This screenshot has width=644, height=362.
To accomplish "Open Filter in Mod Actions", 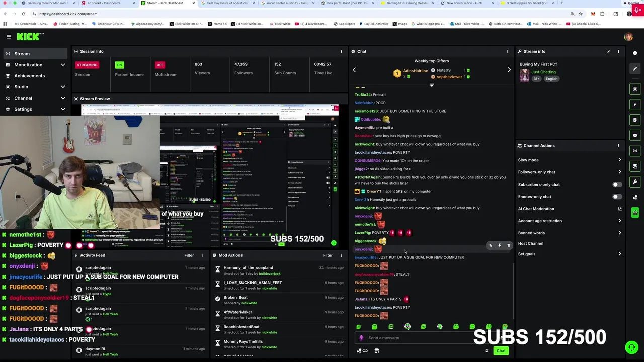I will (328, 255).
